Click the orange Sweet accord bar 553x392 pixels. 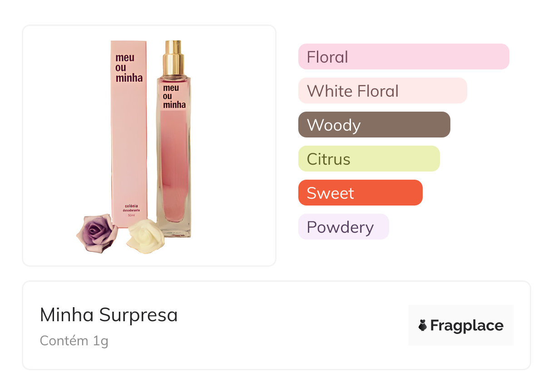(360, 193)
